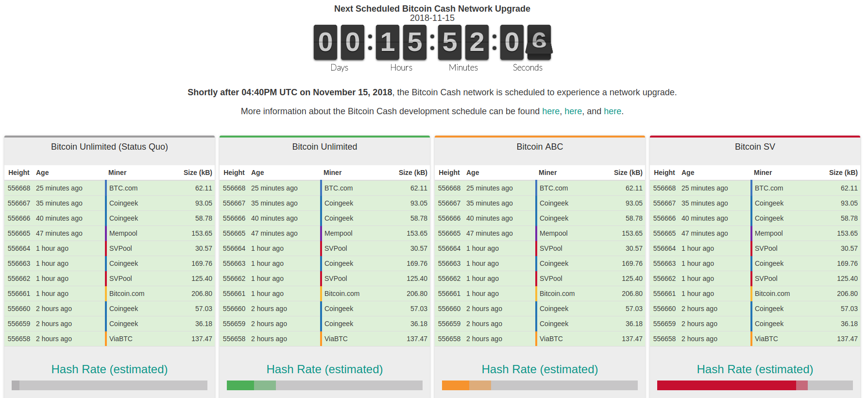Select BTC.com miner in the Bitcoin ABC panel
The image size is (868, 398).
point(554,188)
